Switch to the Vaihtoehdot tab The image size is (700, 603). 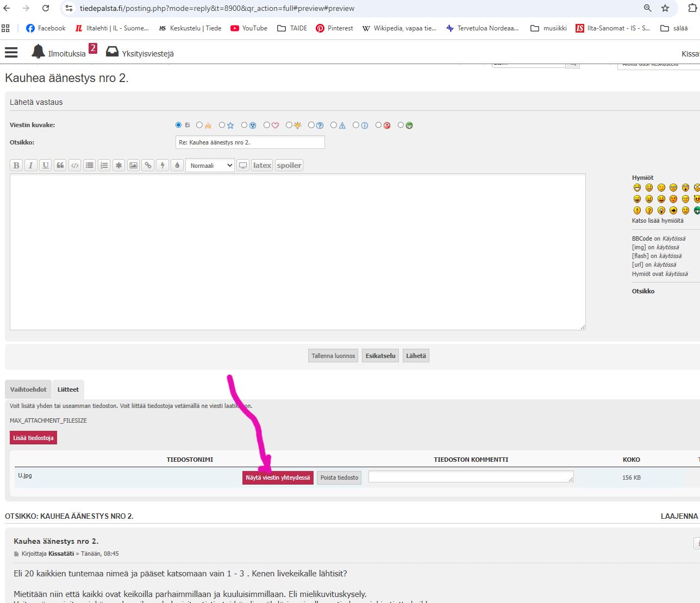(28, 390)
